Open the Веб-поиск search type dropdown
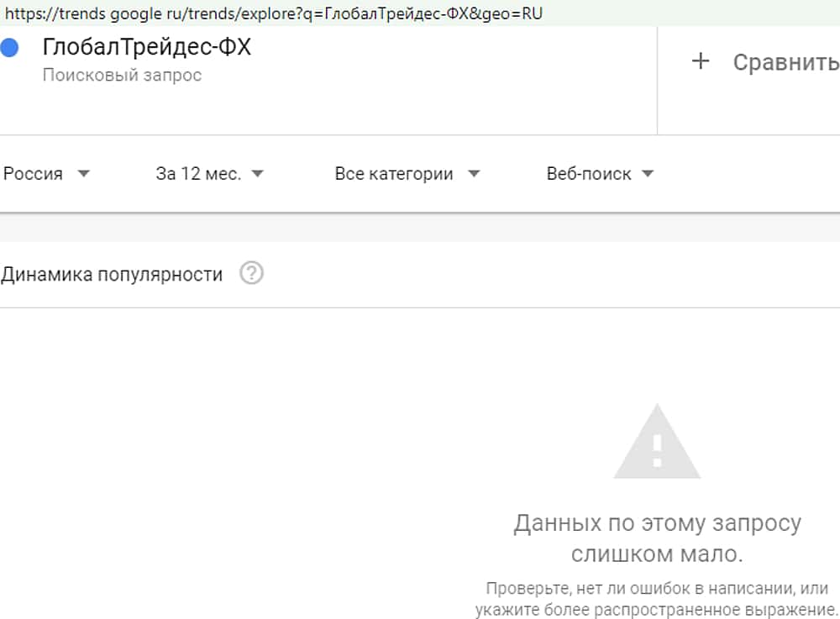 click(x=600, y=174)
